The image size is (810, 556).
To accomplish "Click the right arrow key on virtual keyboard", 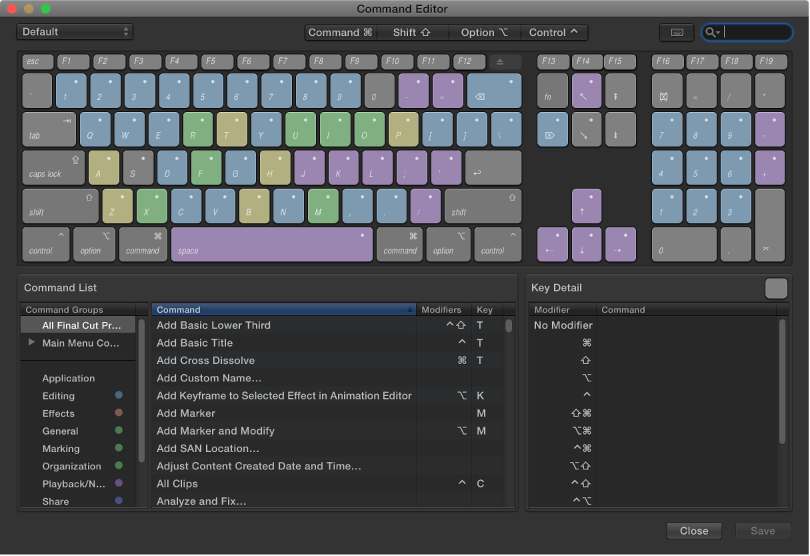I will [x=620, y=244].
